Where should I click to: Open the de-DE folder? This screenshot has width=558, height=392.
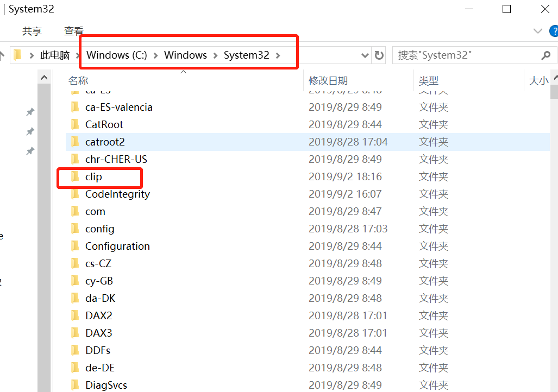(x=100, y=368)
